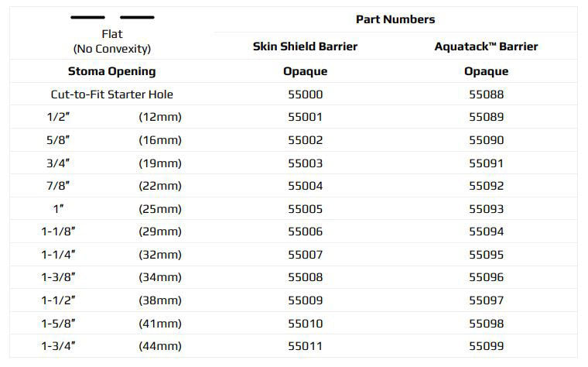Click the 5/8" stoma size label

pos(59,140)
